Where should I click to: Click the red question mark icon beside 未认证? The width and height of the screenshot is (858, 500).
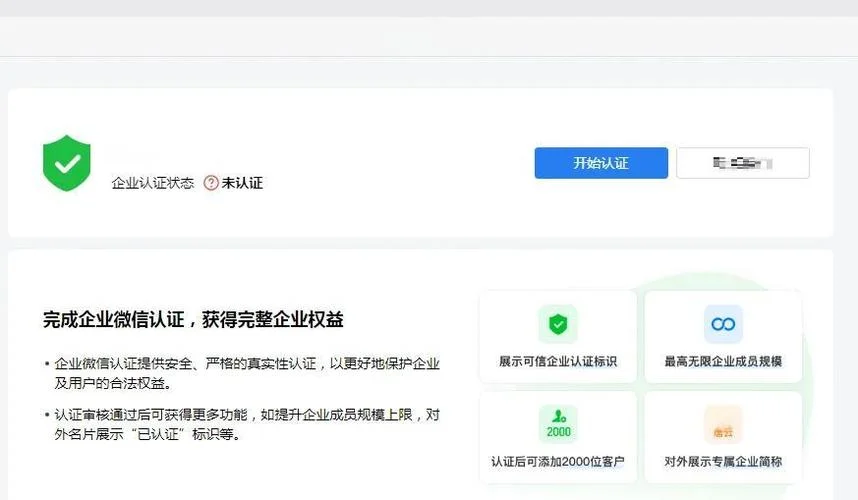211,183
